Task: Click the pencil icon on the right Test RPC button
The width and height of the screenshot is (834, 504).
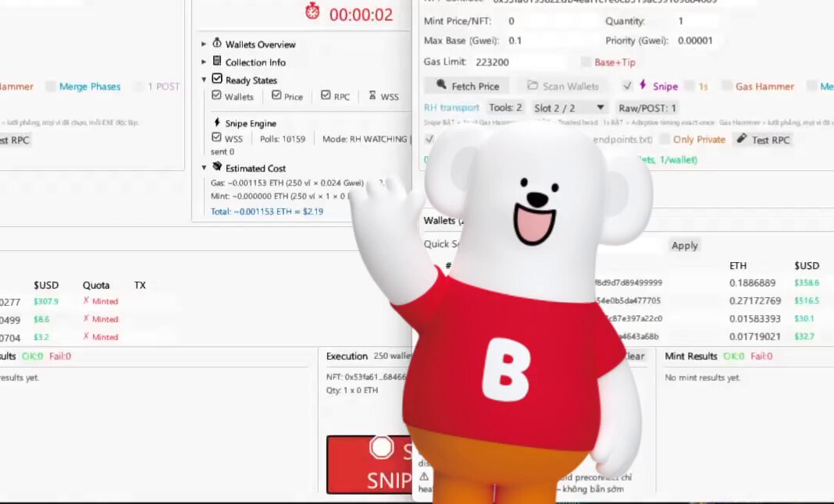Action: (x=741, y=138)
